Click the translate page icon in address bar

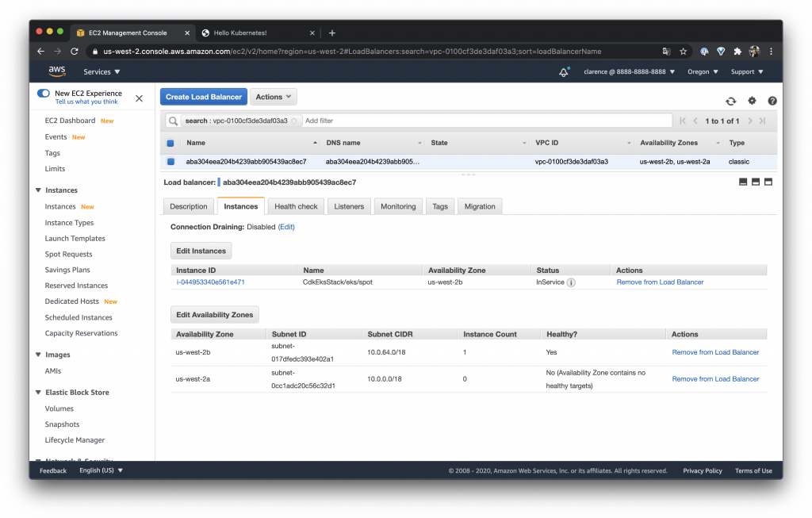666,52
